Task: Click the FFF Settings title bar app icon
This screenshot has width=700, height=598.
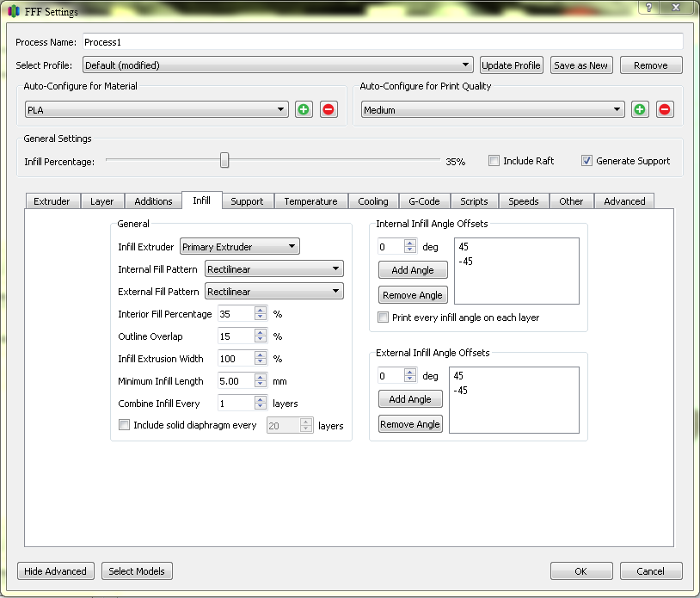Action: [x=14, y=12]
